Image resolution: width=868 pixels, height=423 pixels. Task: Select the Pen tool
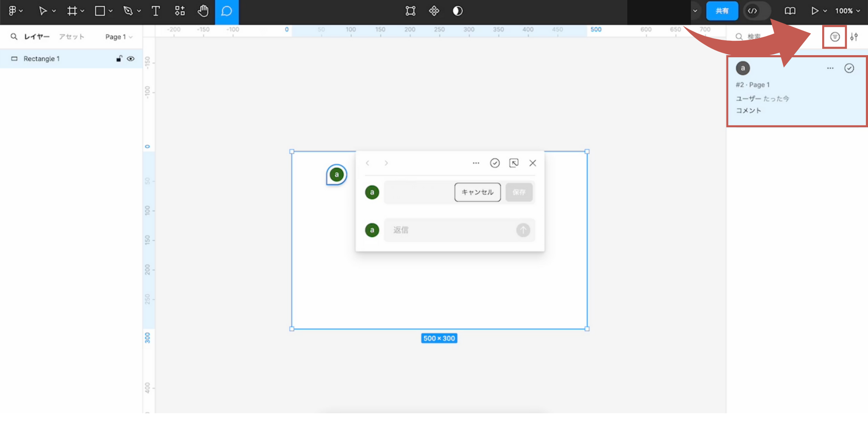[128, 11]
